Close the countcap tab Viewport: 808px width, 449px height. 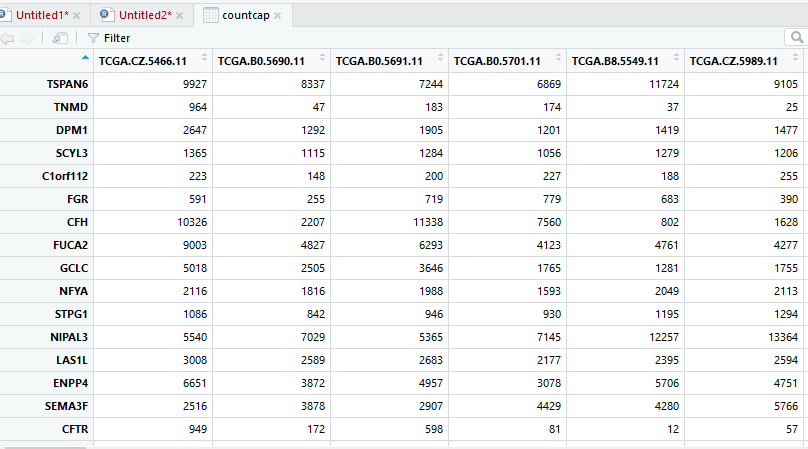[x=278, y=16]
